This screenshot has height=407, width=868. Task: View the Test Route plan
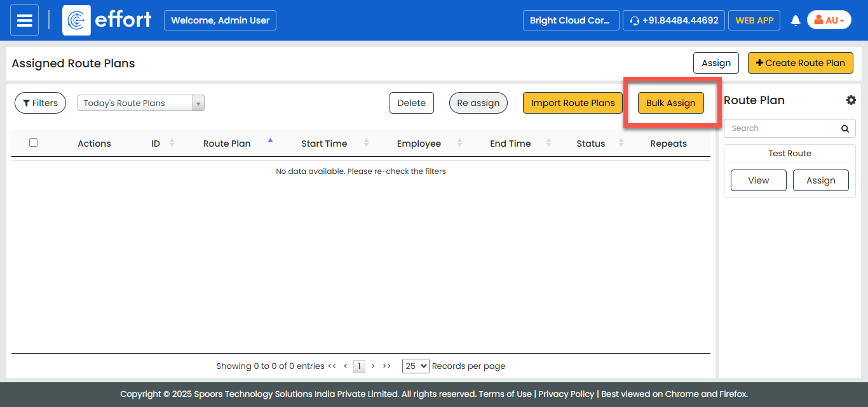(x=758, y=180)
